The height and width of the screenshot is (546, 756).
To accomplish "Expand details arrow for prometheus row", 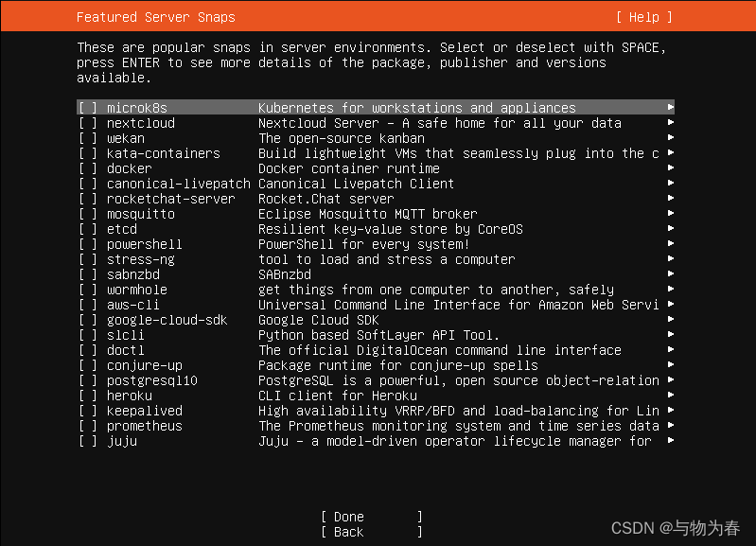I will 670,426.
